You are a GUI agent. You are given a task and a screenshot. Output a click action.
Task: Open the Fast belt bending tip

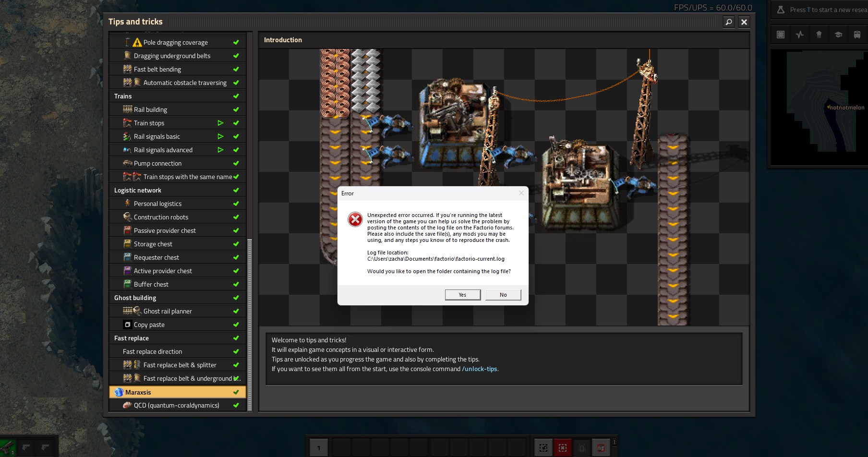pyautogui.click(x=178, y=69)
